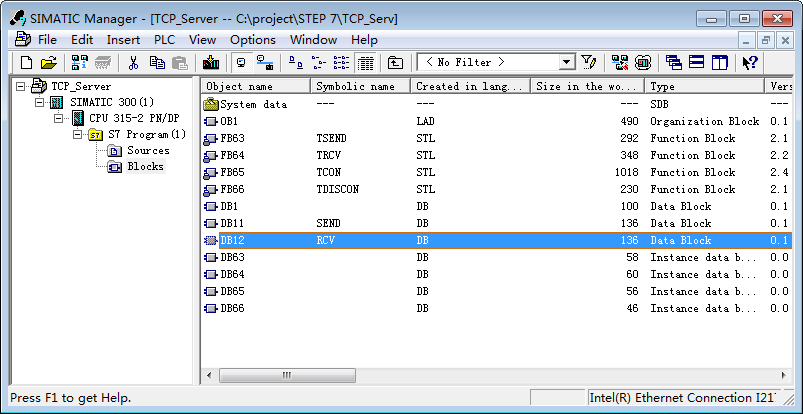Collapse the CPU 315-2 PN/DP node
Viewport: 803px width, 414px height.
pos(58,118)
